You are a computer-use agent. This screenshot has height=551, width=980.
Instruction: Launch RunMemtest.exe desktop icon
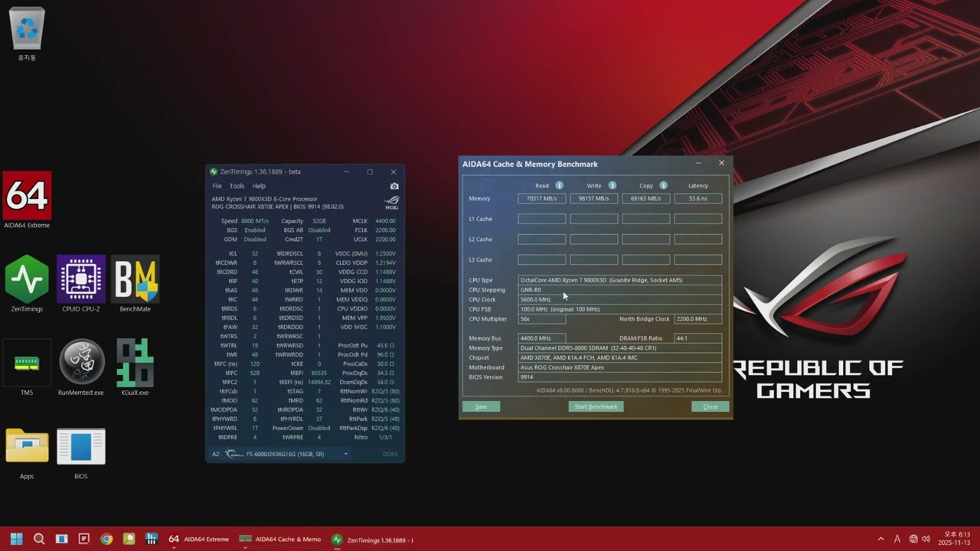81,368
